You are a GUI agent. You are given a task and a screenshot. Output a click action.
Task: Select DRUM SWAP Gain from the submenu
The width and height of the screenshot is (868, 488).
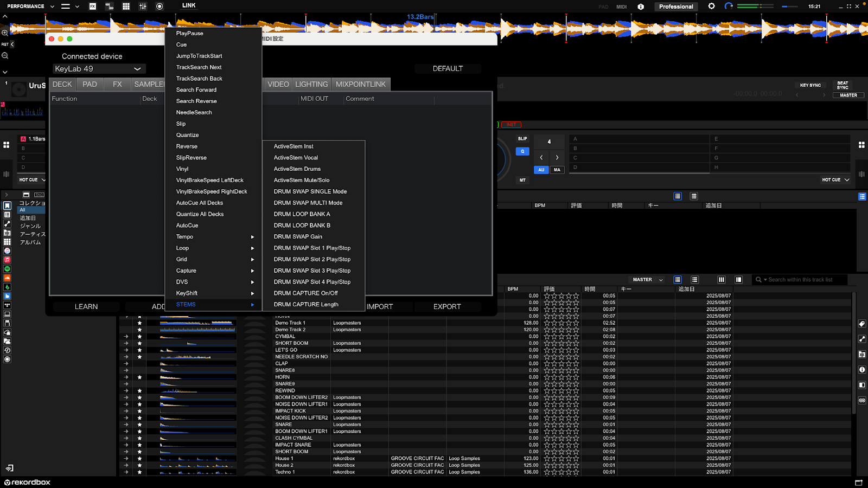point(298,236)
